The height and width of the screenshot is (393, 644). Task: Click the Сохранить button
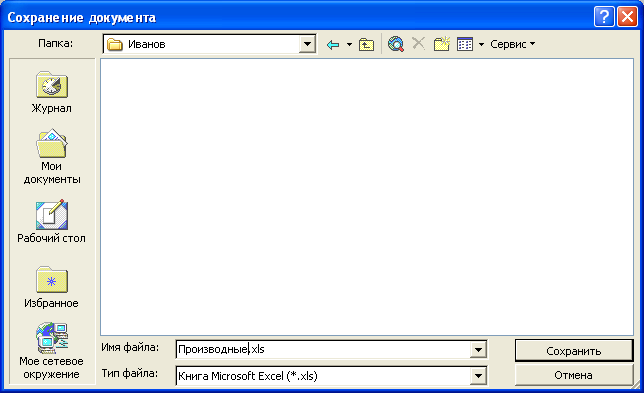coord(574,351)
